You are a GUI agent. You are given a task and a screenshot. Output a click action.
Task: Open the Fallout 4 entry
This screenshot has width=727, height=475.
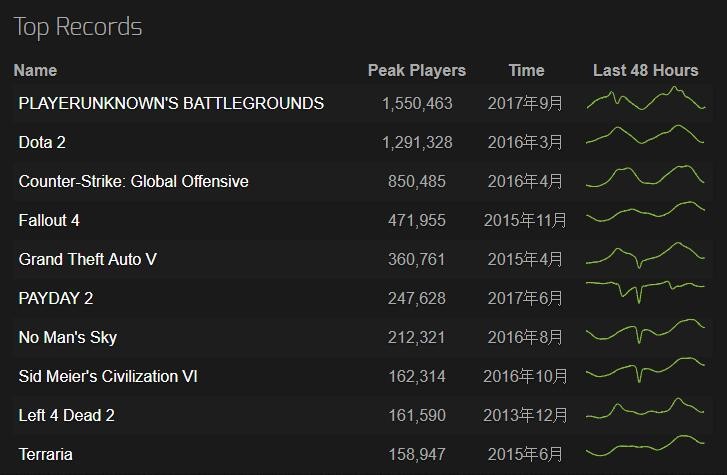tap(49, 220)
